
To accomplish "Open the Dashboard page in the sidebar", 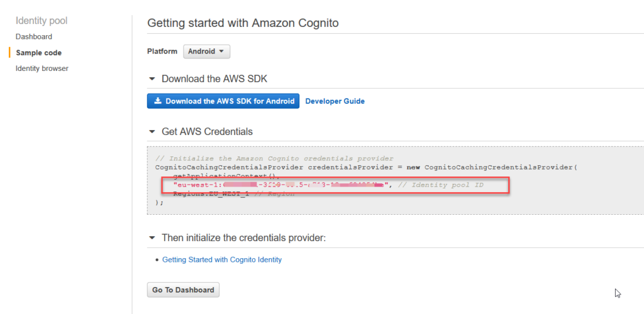I will (x=34, y=37).
